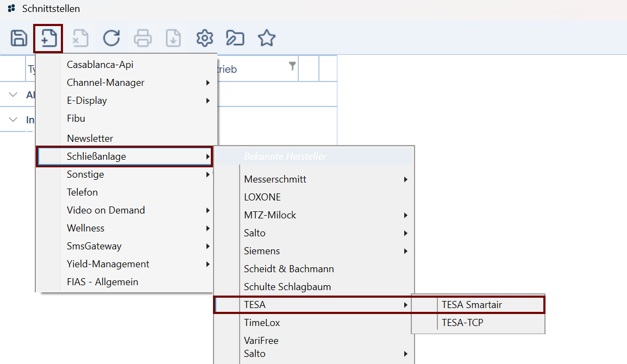Click the TESA submenu arrow
This screenshot has height=364, width=627.
405,305
